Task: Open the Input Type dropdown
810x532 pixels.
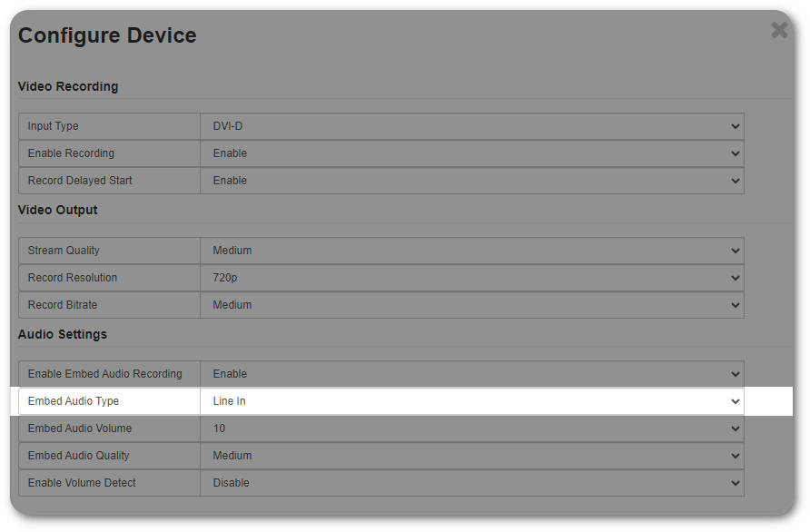Action: (472, 126)
